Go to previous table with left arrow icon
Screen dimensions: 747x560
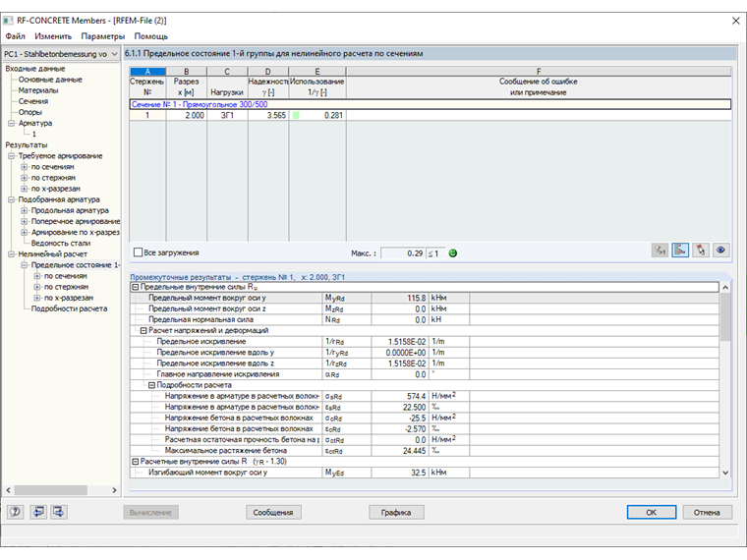click(38, 512)
